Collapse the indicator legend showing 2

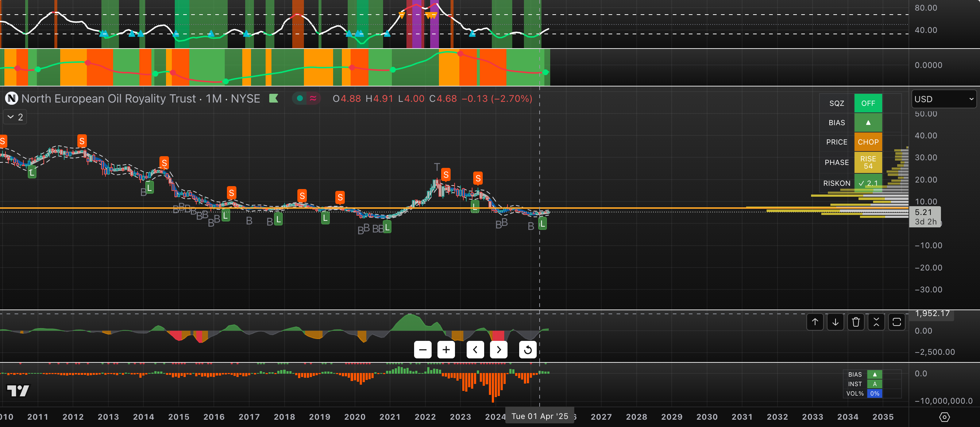(x=15, y=117)
